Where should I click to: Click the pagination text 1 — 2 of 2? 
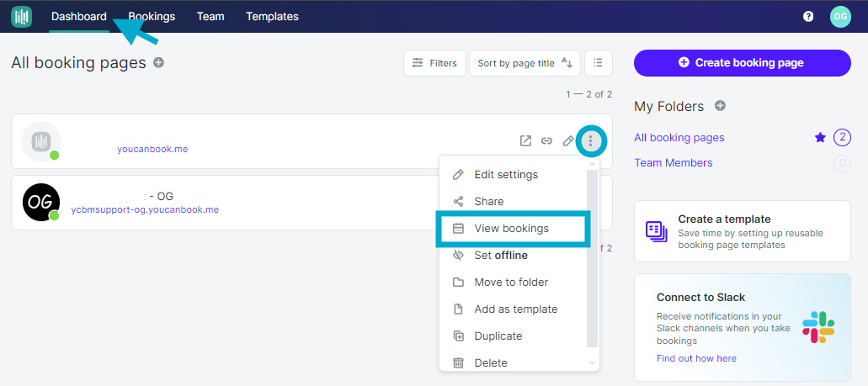[589, 94]
